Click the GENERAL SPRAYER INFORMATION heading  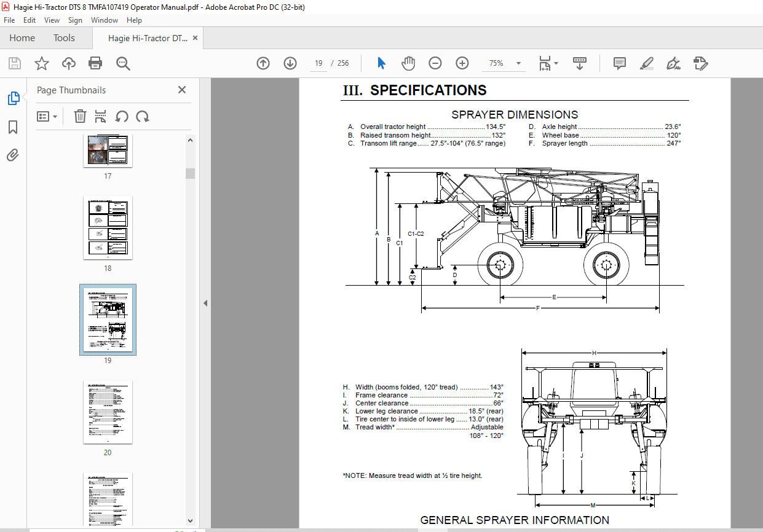[x=515, y=520]
